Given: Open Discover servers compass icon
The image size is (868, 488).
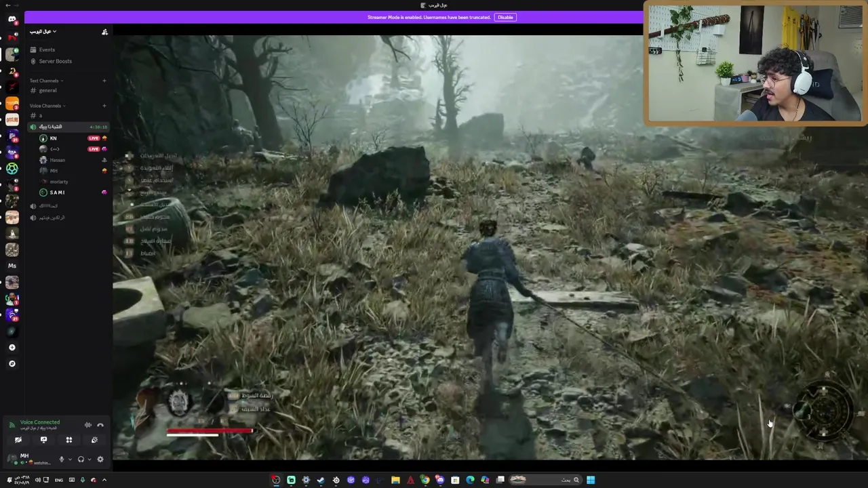Looking at the screenshot, I should pos(12,363).
